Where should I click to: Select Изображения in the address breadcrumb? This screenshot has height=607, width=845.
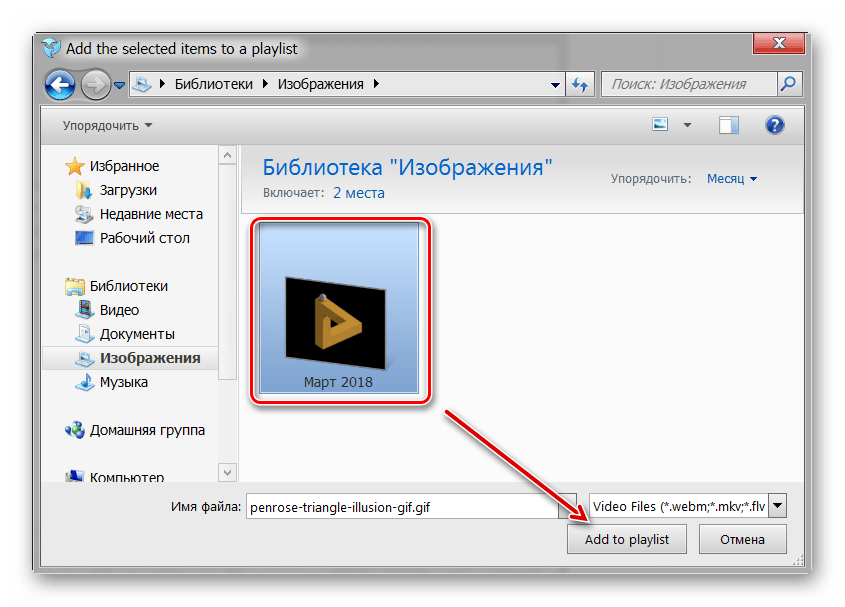(321, 84)
